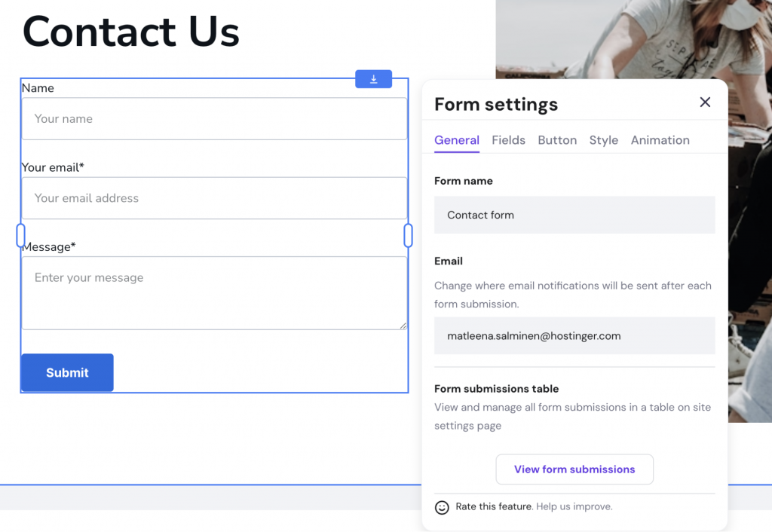Click the Form name field showing Contact form
The height and width of the screenshot is (532, 772).
tap(574, 215)
